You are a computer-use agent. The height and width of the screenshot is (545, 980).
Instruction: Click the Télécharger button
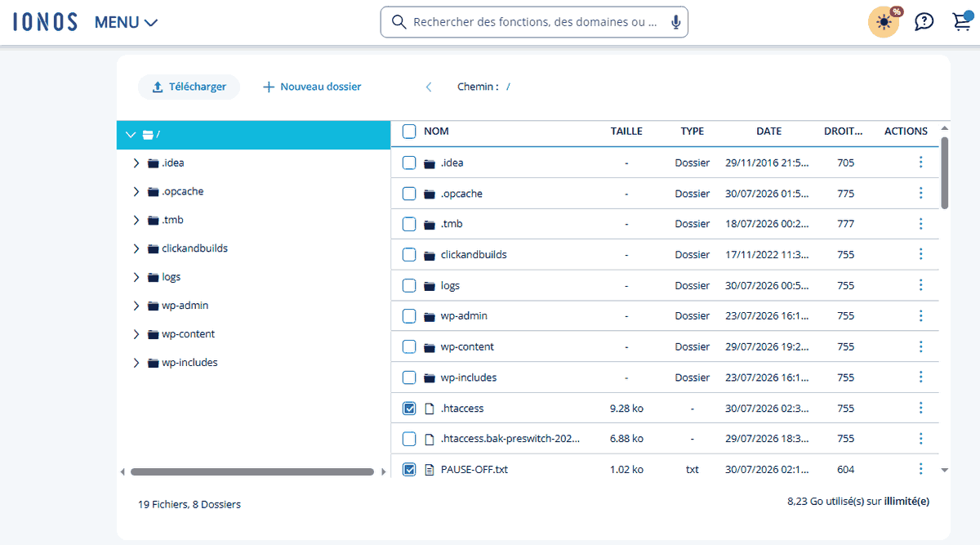(x=189, y=87)
